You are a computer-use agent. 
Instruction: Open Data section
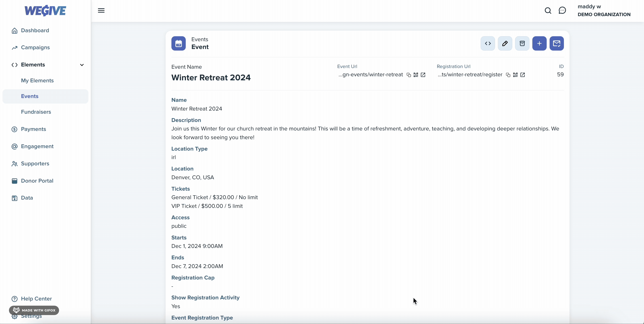tap(27, 198)
